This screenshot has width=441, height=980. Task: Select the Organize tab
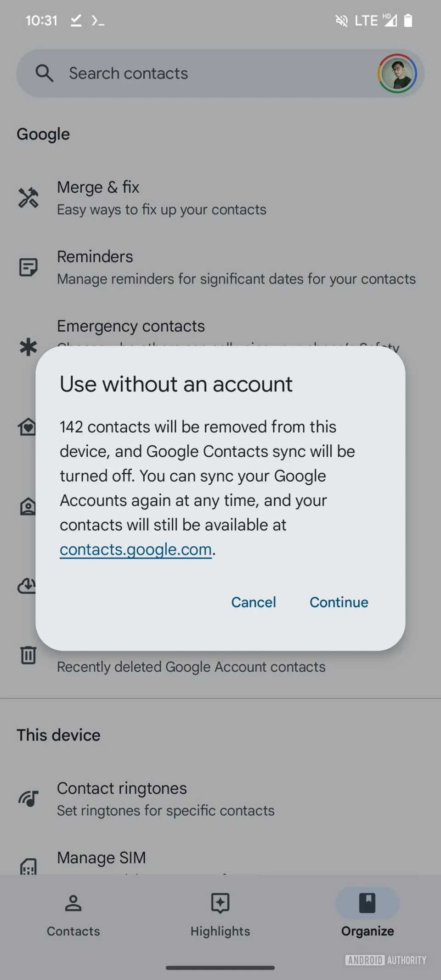(x=367, y=915)
